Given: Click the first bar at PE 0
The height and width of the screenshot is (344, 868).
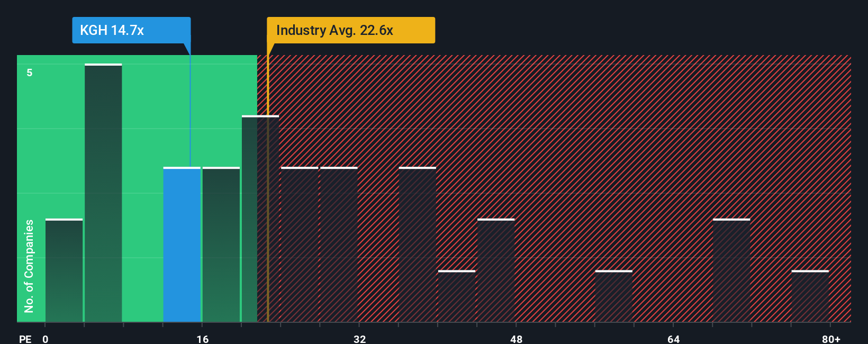Looking at the screenshot, I should click(x=64, y=270).
